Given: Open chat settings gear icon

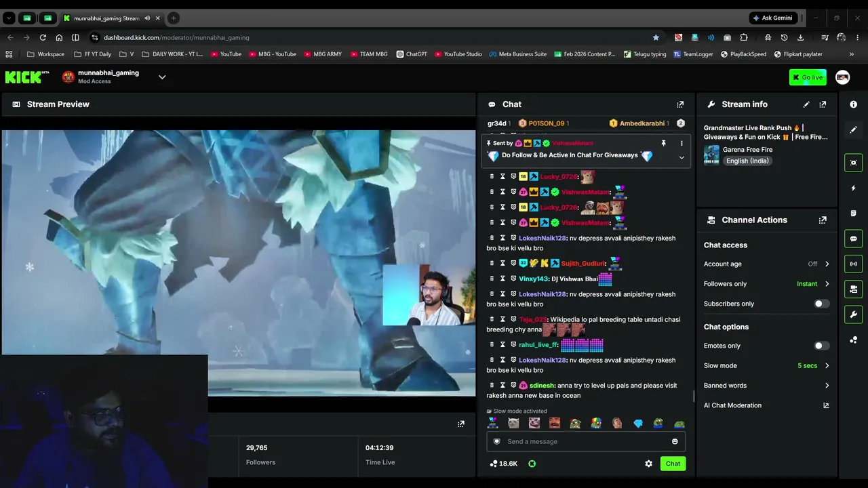Looking at the screenshot, I should [x=648, y=464].
